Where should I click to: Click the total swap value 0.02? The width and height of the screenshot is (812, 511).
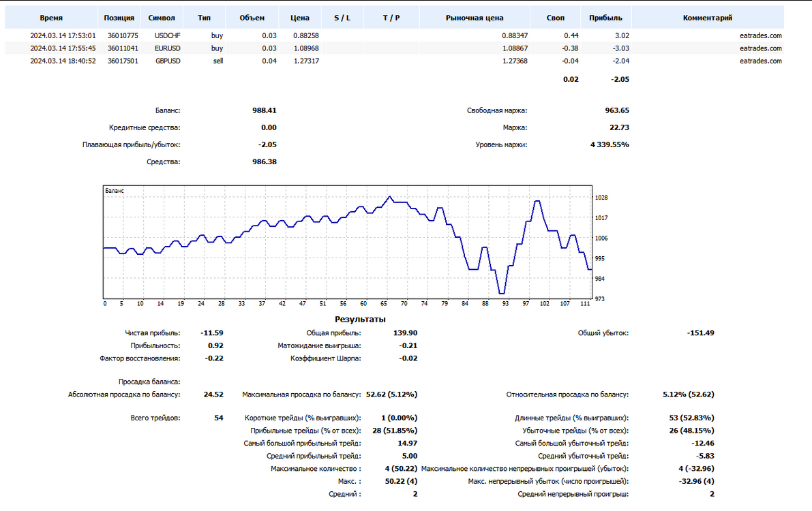click(571, 79)
